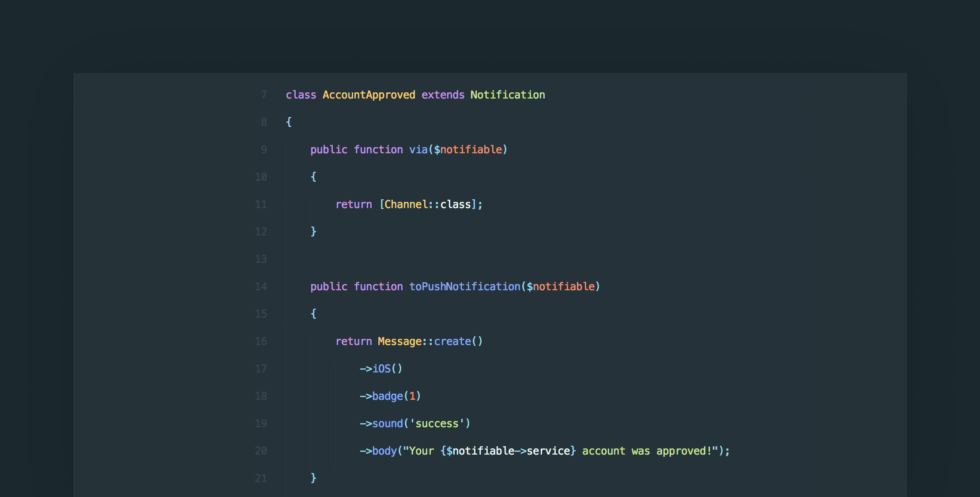This screenshot has height=497, width=980.
Task: Click the iOS() method call
Action: click(x=387, y=368)
